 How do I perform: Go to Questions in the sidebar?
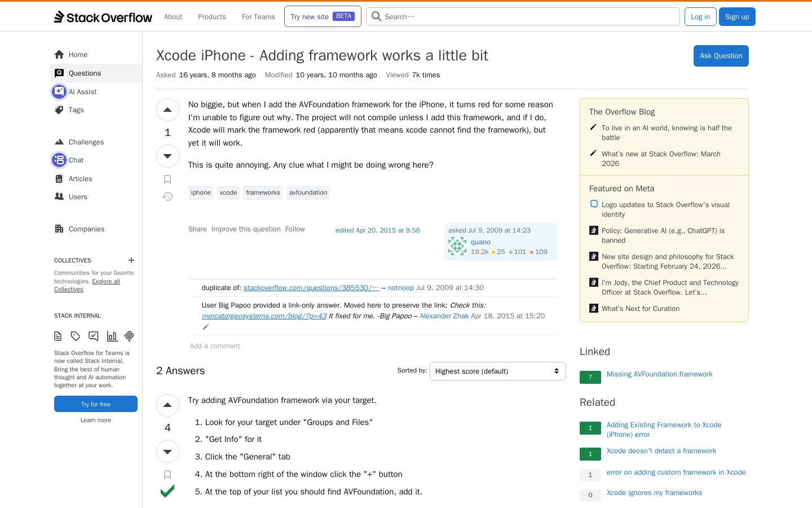click(96, 73)
